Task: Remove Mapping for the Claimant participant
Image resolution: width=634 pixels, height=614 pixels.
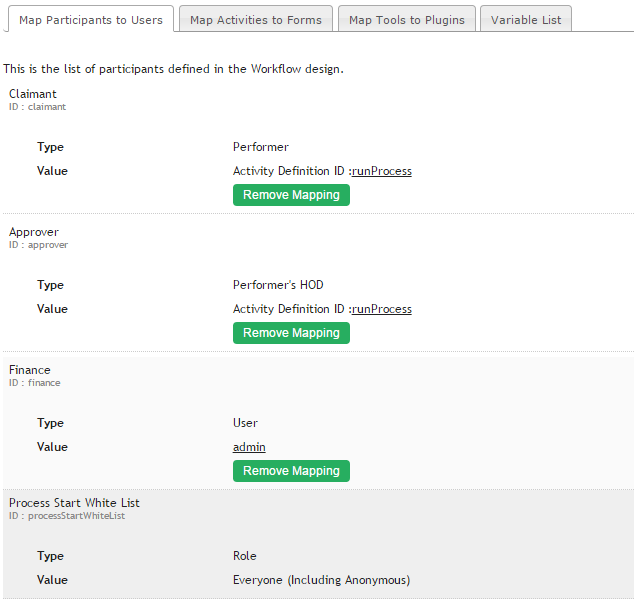Action: [291, 195]
